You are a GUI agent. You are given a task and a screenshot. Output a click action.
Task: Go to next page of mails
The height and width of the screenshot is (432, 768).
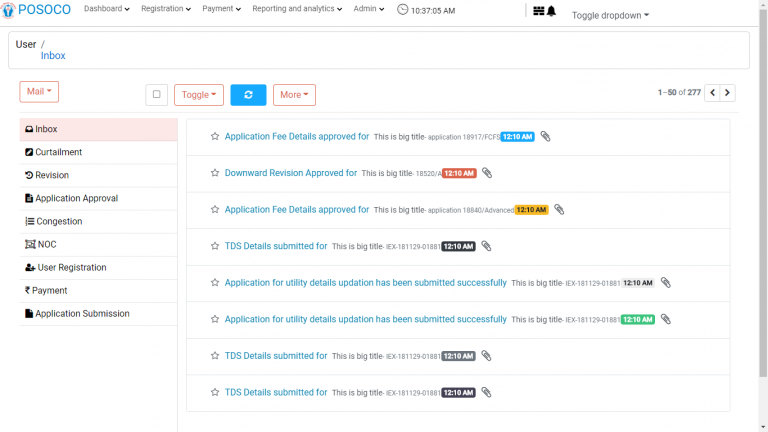click(x=727, y=93)
